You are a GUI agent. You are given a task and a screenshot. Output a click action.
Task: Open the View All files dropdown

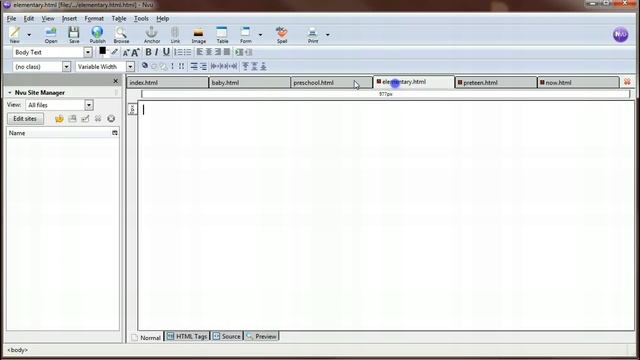89,105
